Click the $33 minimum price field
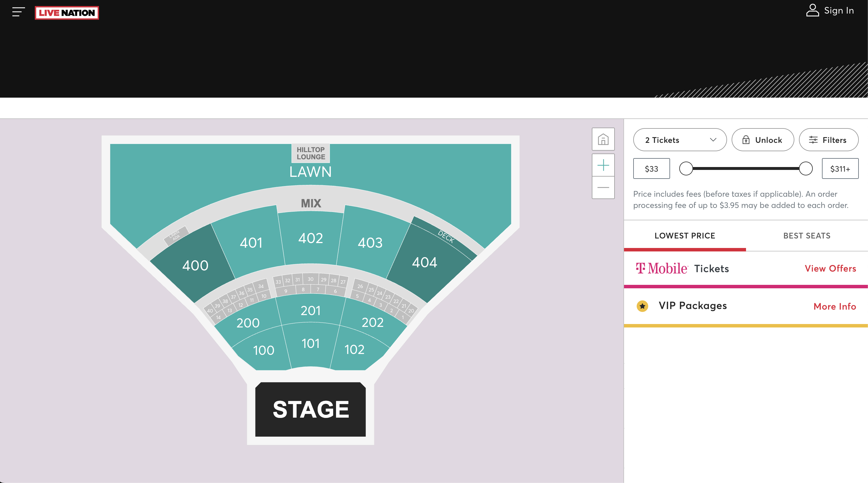The width and height of the screenshot is (868, 483). [651, 169]
